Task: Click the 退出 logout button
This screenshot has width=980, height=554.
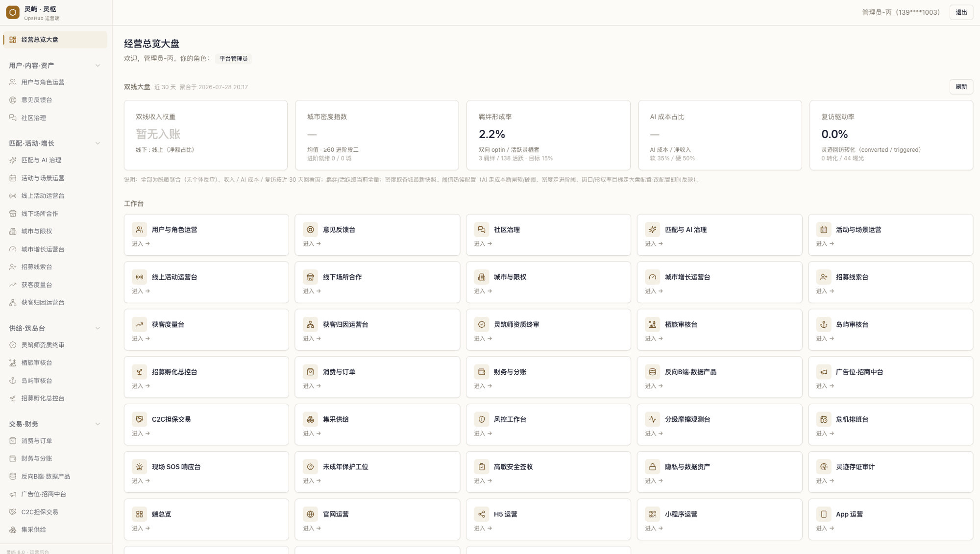Action: pos(961,12)
